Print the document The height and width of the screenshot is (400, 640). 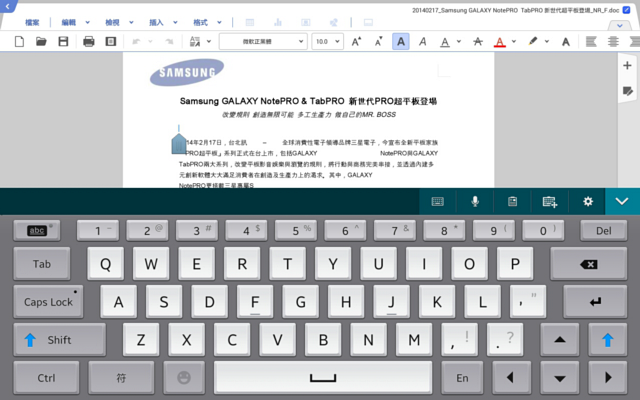(89, 41)
